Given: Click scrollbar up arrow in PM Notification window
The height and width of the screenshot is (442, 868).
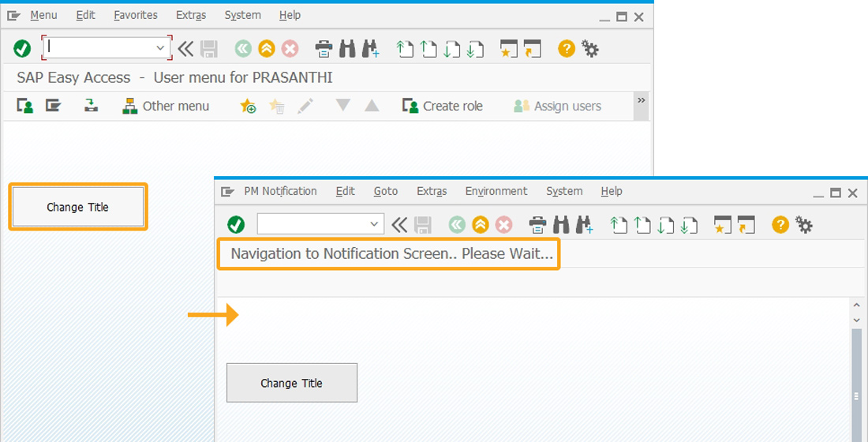Looking at the screenshot, I should pyautogui.click(x=856, y=305).
